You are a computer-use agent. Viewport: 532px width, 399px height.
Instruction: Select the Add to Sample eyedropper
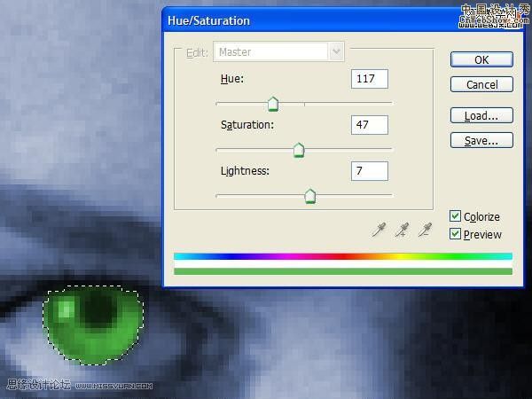pyautogui.click(x=402, y=230)
